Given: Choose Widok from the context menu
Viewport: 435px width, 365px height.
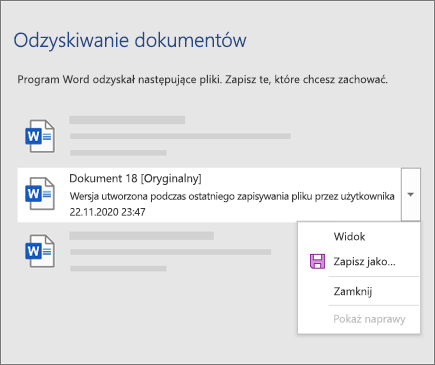Looking at the screenshot, I should [x=349, y=237].
